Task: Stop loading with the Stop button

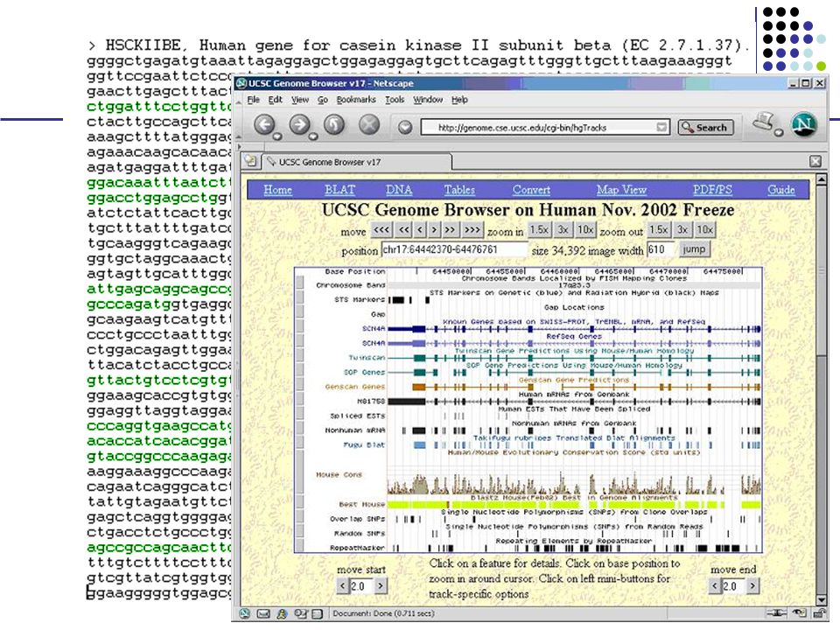Action: point(369,125)
